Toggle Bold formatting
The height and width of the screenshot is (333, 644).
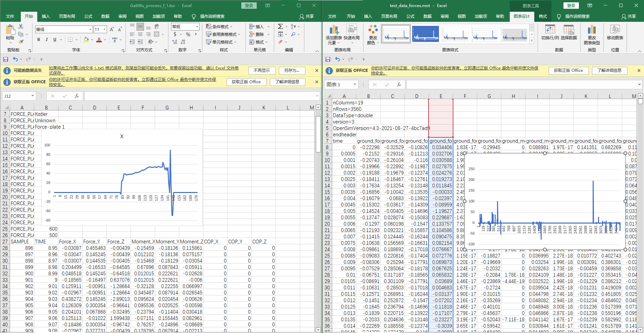39,40
